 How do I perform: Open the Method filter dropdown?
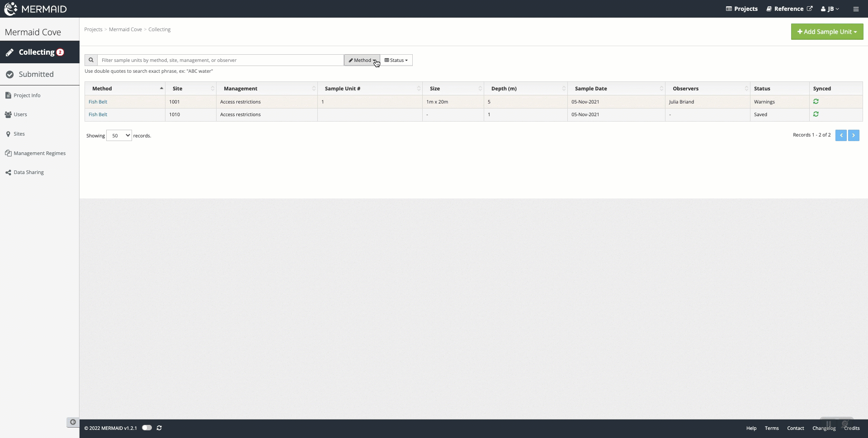click(x=362, y=60)
